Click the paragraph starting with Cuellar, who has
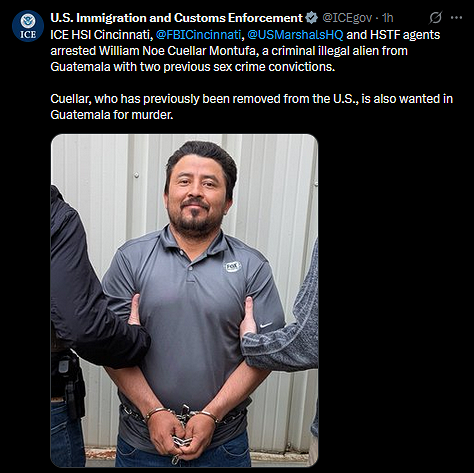Screen dimensions: 474x473 tap(252, 107)
